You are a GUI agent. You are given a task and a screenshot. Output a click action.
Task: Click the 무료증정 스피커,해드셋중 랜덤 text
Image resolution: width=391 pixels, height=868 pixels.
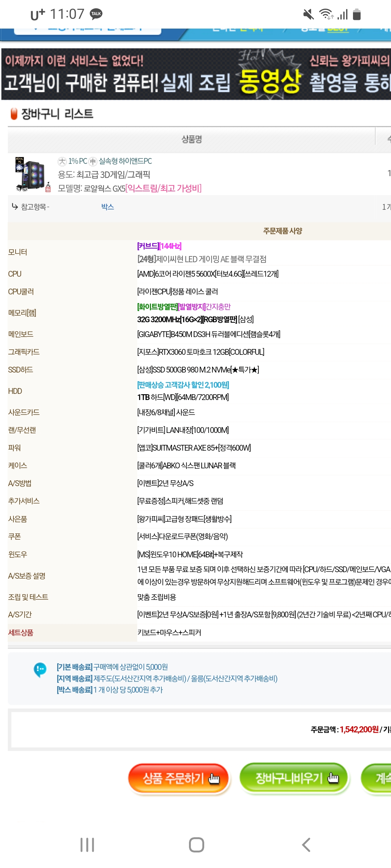click(x=180, y=501)
